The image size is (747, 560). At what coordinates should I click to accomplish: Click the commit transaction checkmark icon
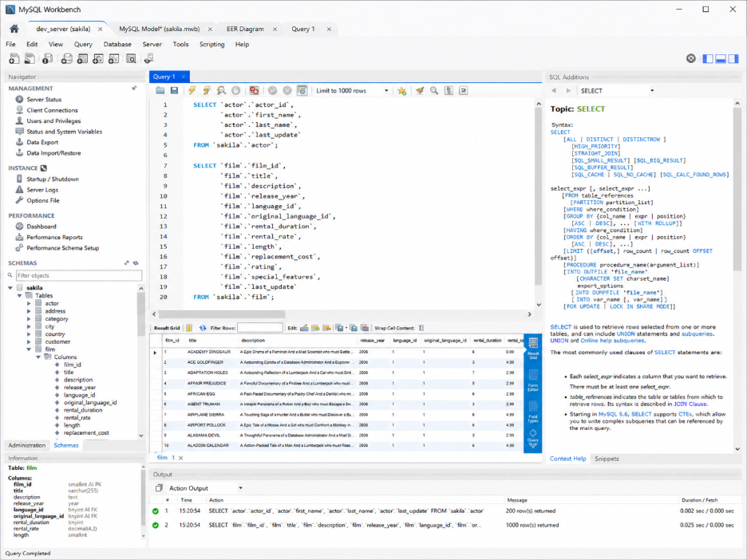(272, 90)
